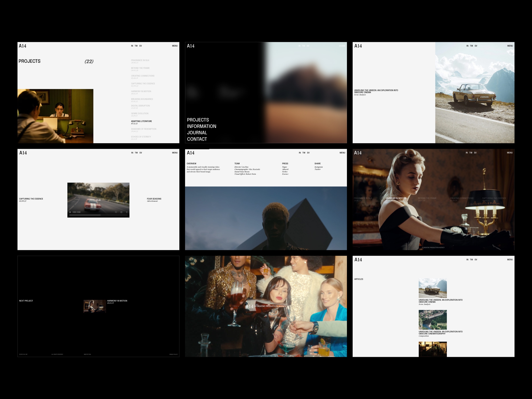The image size is (532, 399).
Task: Select PROJECTS in the navigation menu
Action: point(198,119)
